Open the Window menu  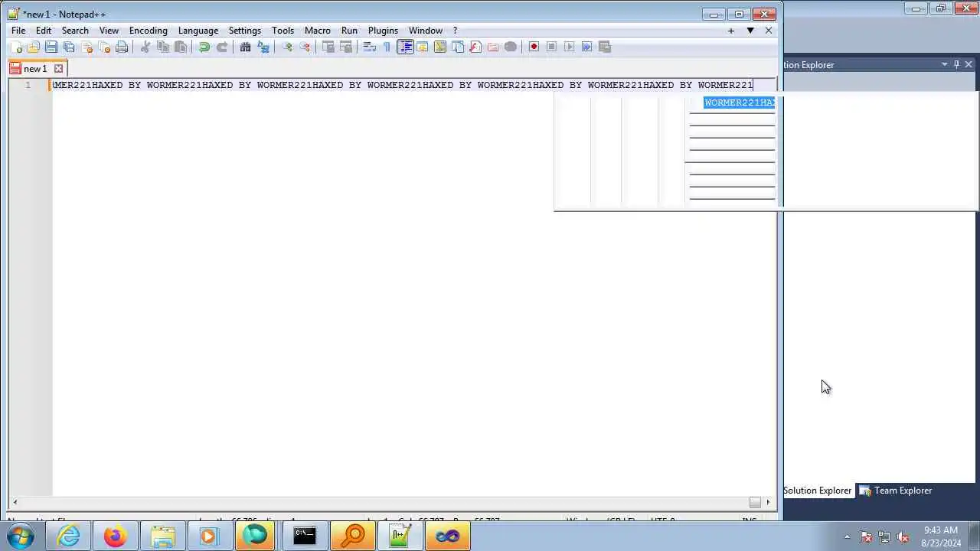click(426, 31)
